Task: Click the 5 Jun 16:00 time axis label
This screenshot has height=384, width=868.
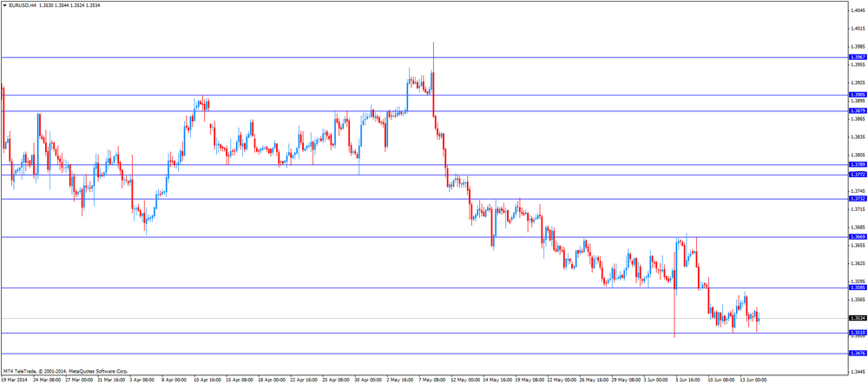Action: point(689,381)
